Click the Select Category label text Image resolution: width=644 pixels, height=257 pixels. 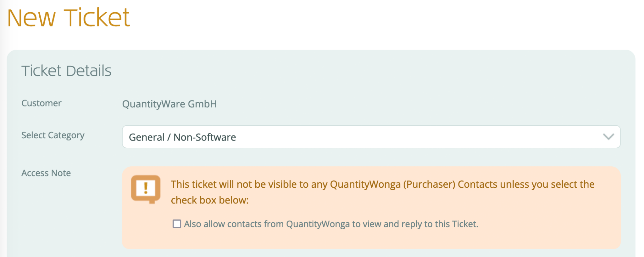pyautogui.click(x=53, y=135)
